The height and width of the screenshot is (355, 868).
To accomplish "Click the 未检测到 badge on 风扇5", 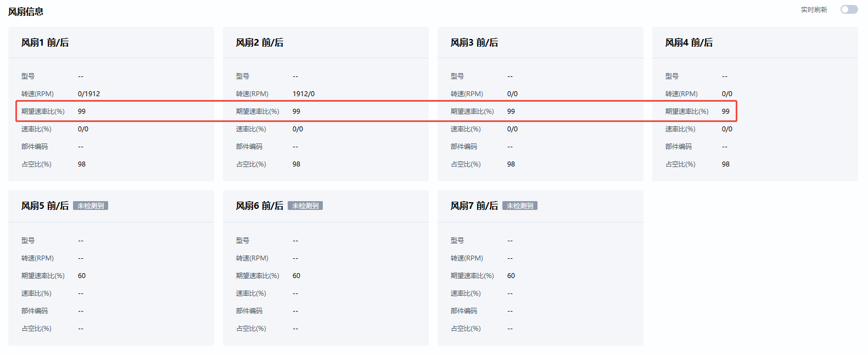I will (91, 206).
